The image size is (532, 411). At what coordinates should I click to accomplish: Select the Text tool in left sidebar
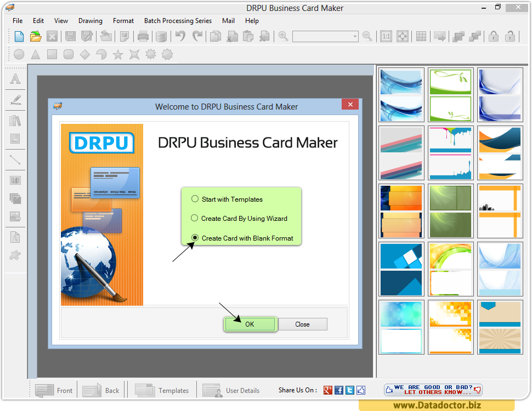tap(15, 79)
